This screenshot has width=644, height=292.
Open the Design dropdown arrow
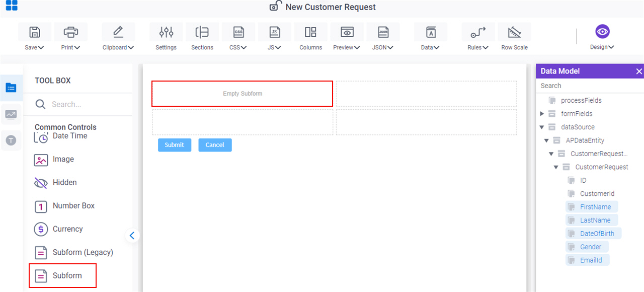point(611,47)
